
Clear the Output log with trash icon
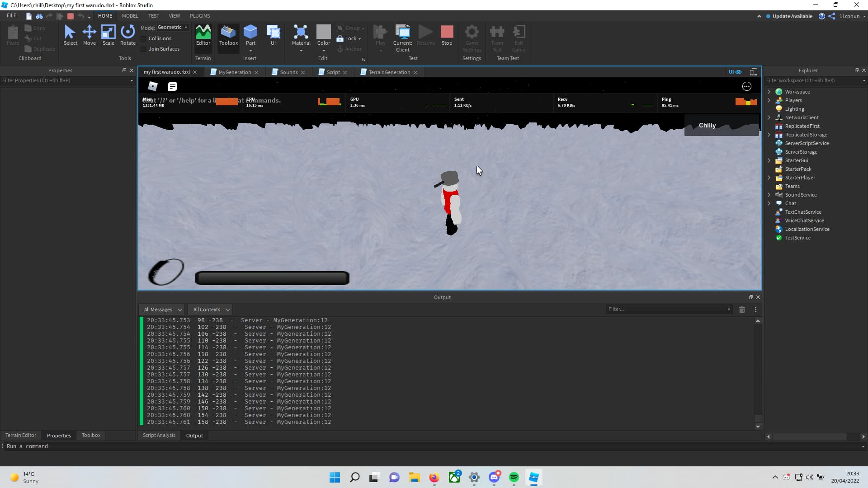coord(742,310)
